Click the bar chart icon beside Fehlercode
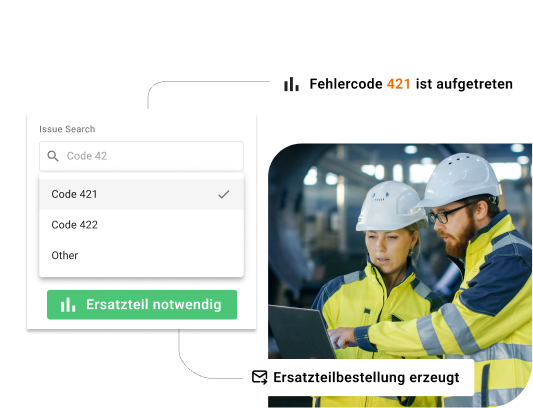The width and height of the screenshot is (533, 408). tap(291, 84)
